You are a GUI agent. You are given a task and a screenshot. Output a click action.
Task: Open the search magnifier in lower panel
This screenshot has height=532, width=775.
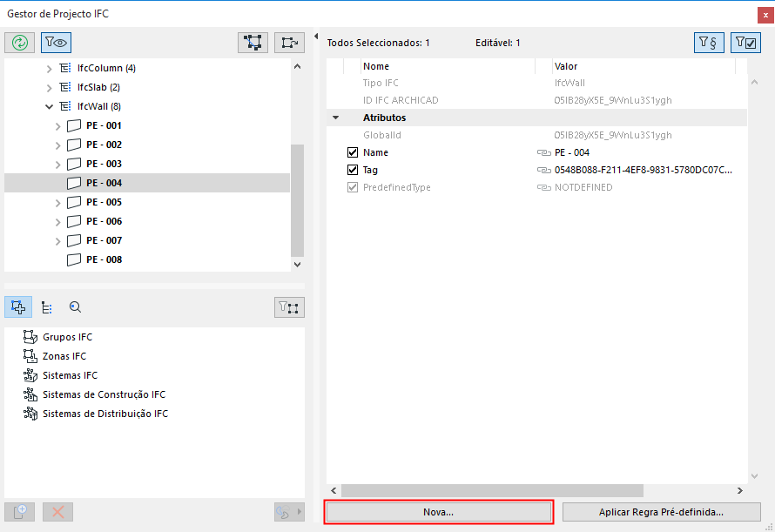coord(75,306)
